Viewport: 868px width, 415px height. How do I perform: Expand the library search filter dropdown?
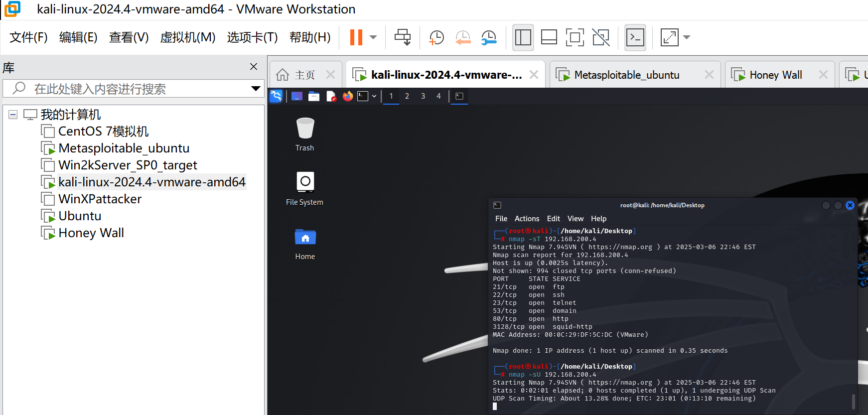[256, 89]
